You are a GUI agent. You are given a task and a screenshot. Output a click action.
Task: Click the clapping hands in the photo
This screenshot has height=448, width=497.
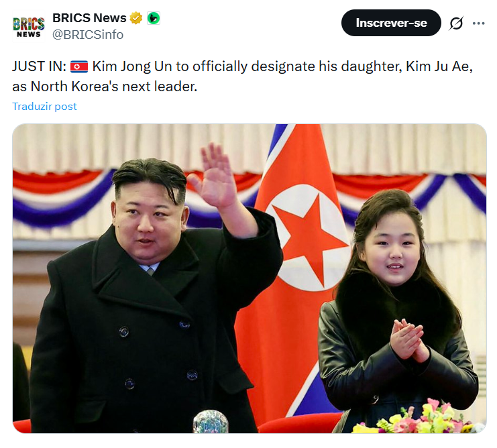tap(408, 340)
